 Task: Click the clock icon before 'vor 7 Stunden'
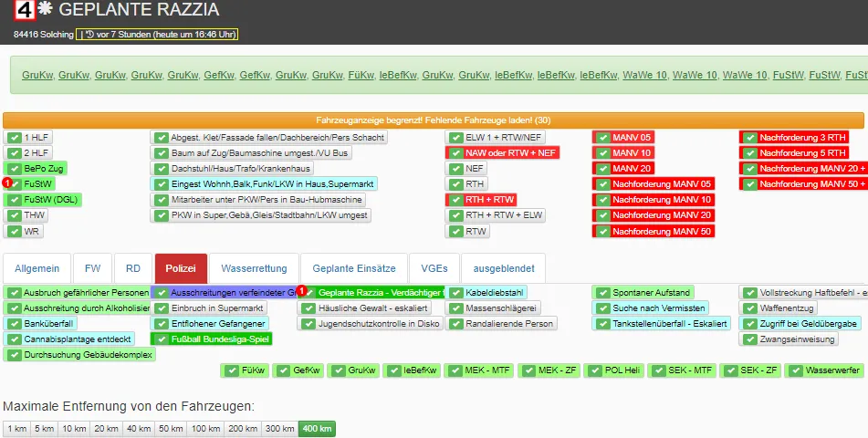[x=89, y=35]
